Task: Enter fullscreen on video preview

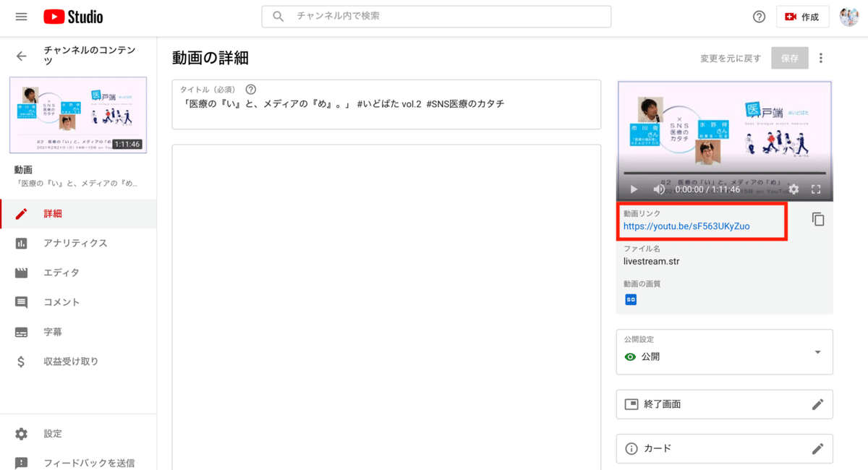Action: coord(816,189)
